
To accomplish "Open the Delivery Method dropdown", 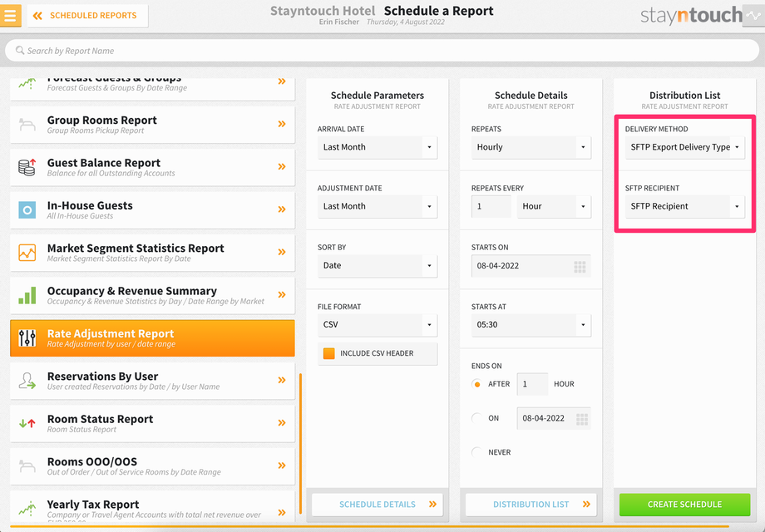I will (685, 147).
